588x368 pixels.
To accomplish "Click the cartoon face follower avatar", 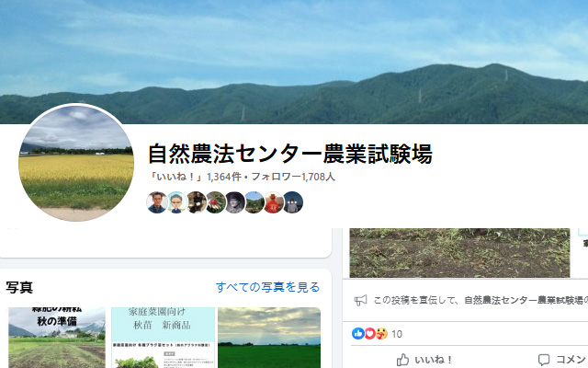I will click(x=177, y=202).
